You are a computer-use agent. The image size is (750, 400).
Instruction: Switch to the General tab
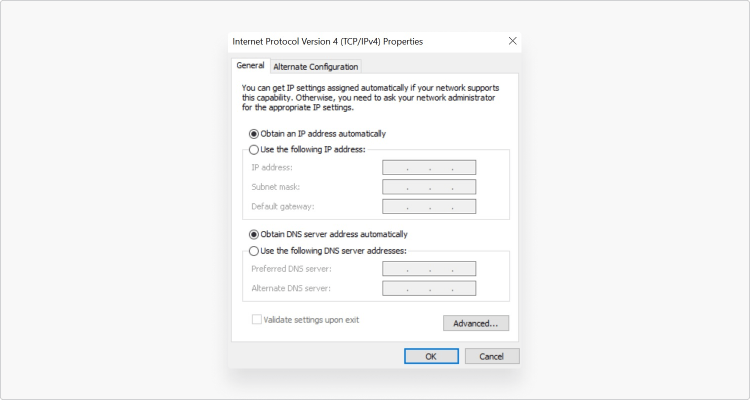250,66
